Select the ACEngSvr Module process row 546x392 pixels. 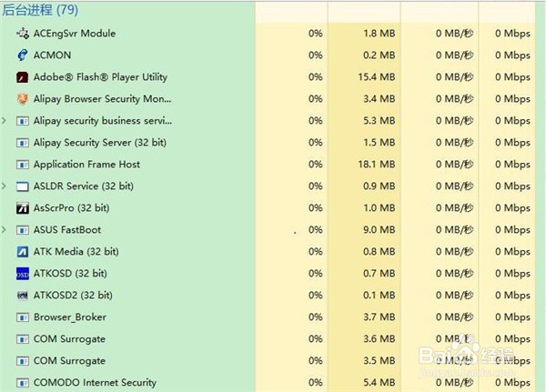point(268,34)
